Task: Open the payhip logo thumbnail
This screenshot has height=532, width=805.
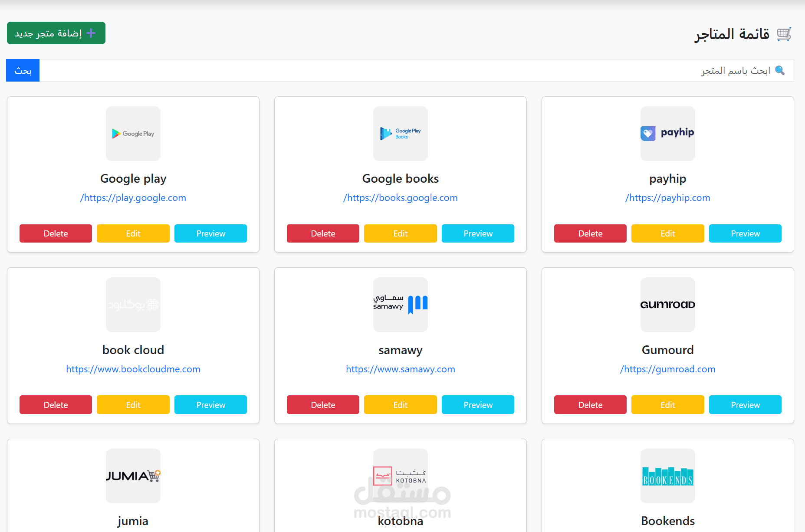Action: click(x=668, y=134)
